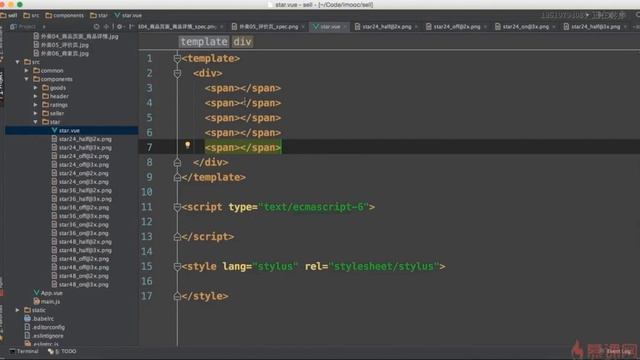The image size is (640, 360).
Task: Click the image icon of star24_half@2x.png tab
Action: click(357, 27)
